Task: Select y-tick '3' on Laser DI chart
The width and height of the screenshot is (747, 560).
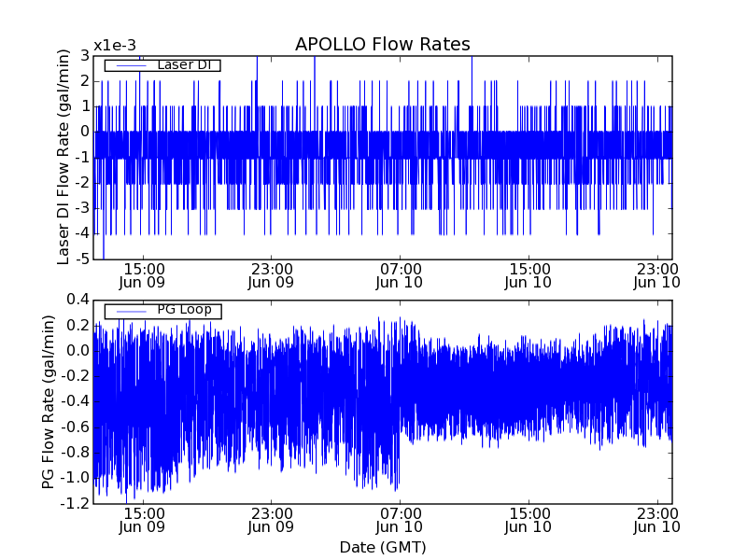Action: (85, 56)
